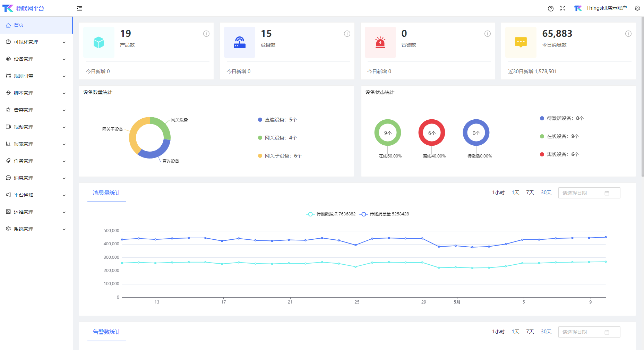The width and height of the screenshot is (644, 350).
Task: Select the 消息量统计 tab
Action: pos(107,193)
